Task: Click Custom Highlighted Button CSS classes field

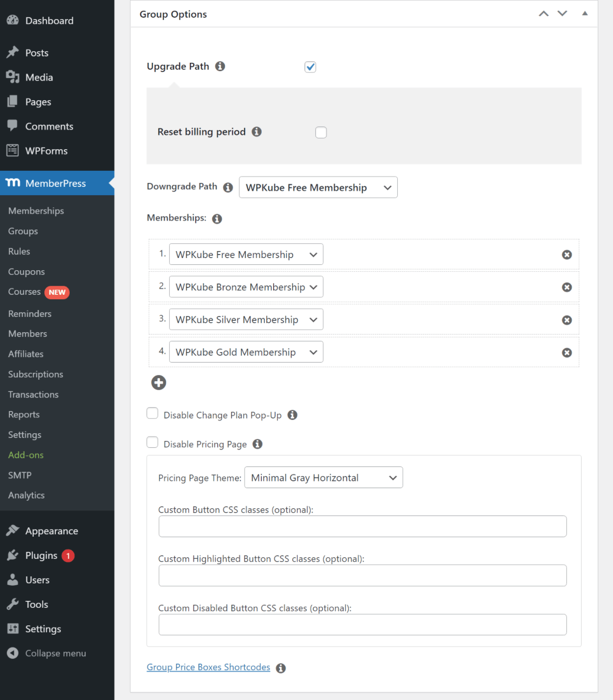Action: (x=362, y=575)
